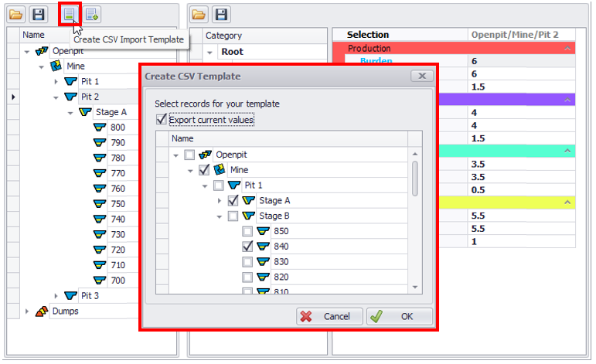Click value 5.5 under yellow group first row

click(x=521, y=216)
